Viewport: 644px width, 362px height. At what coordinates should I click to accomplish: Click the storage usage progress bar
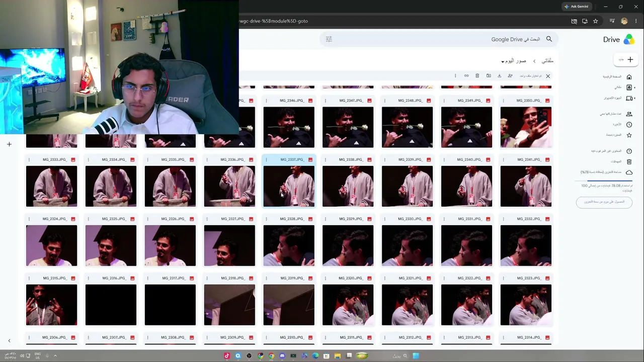coord(604,180)
